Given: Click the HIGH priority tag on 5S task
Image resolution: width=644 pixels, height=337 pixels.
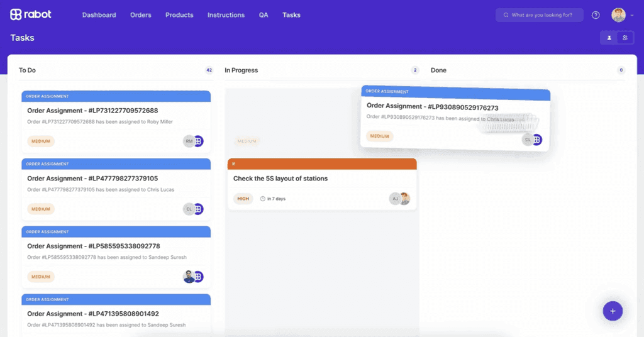Looking at the screenshot, I should [x=242, y=199].
